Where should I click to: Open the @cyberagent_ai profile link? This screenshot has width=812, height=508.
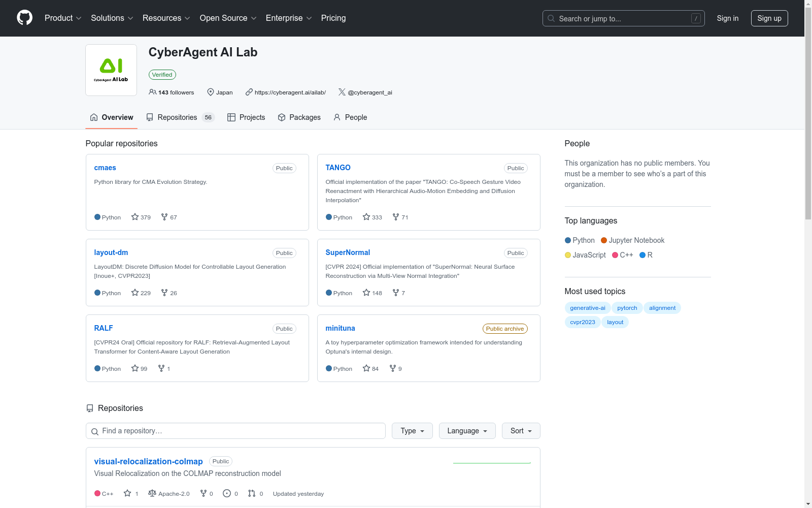pyautogui.click(x=370, y=92)
